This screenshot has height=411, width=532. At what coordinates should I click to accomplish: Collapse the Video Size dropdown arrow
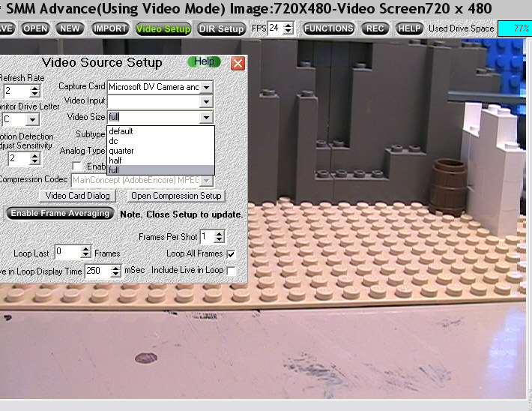pyautogui.click(x=206, y=118)
